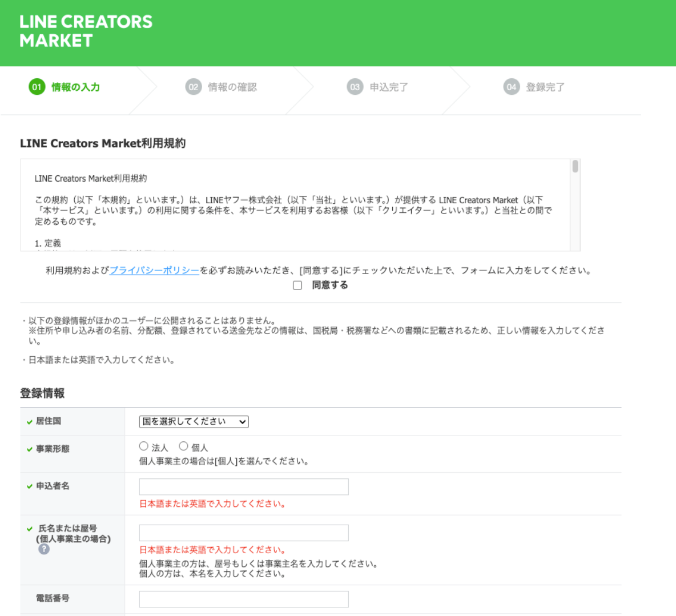Click the 04 step circle icon

tap(512, 87)
